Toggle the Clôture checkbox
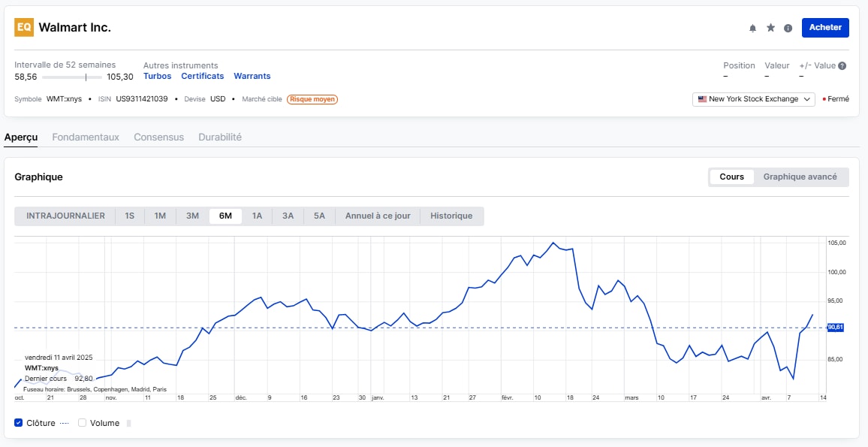This screenshot has width=868, height=447. 19,423
